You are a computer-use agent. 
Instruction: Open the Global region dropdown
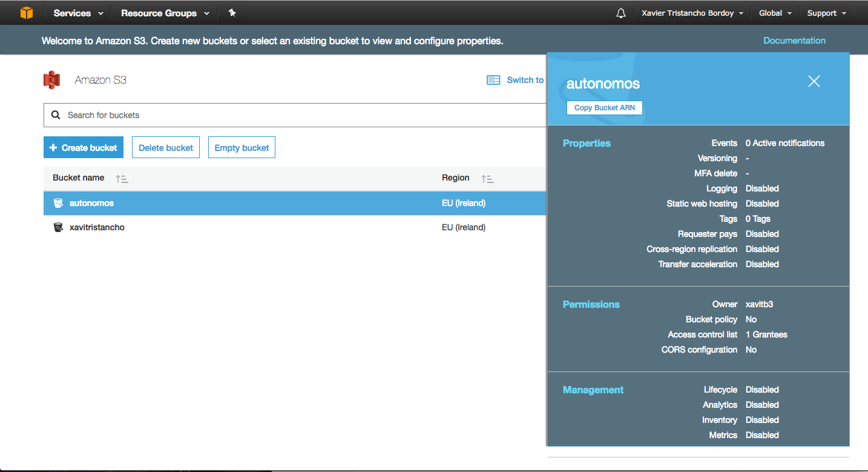(x=775, y=13)
